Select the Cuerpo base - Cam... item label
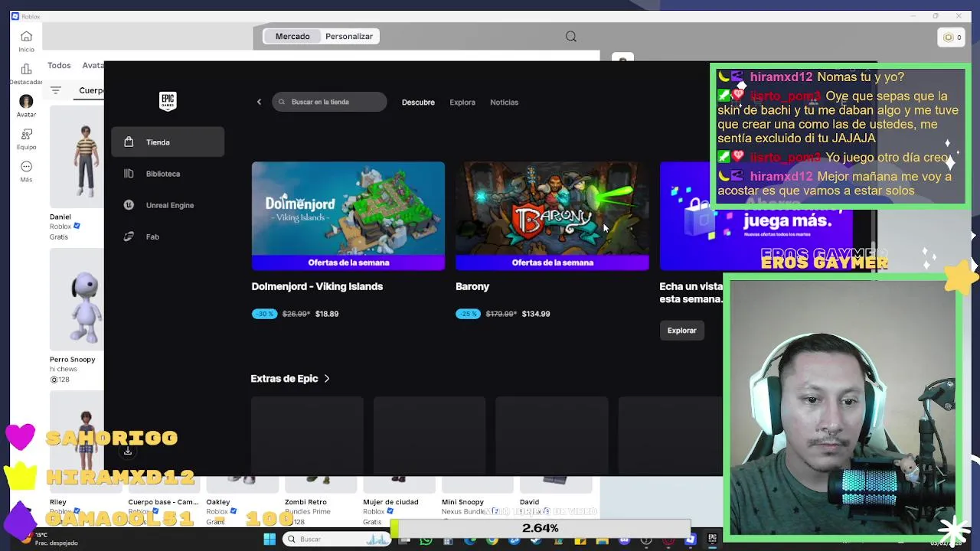 point(162,502)
